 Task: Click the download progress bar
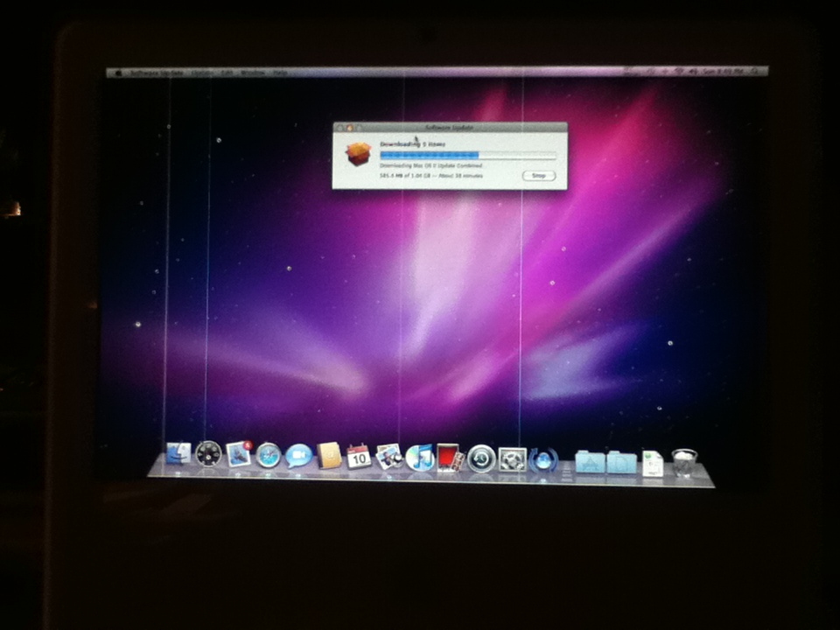(x=467, y=156)
